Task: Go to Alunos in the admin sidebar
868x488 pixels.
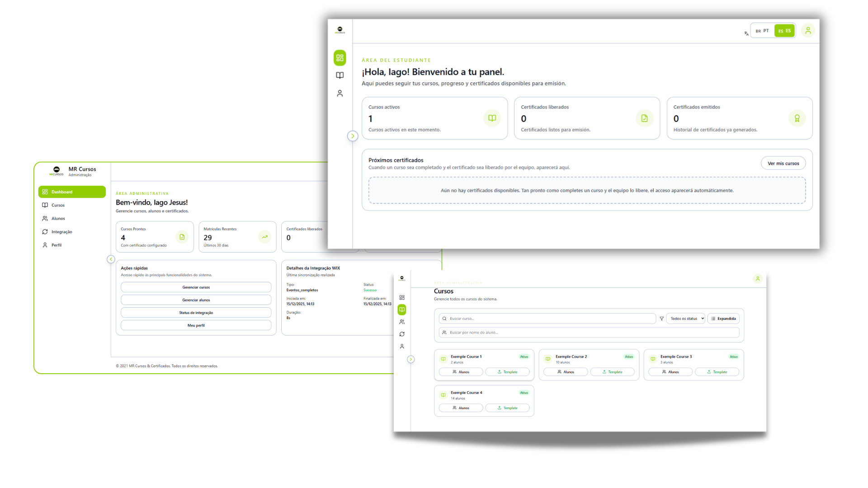Action: pyautogui.click(x=58, y=219)
